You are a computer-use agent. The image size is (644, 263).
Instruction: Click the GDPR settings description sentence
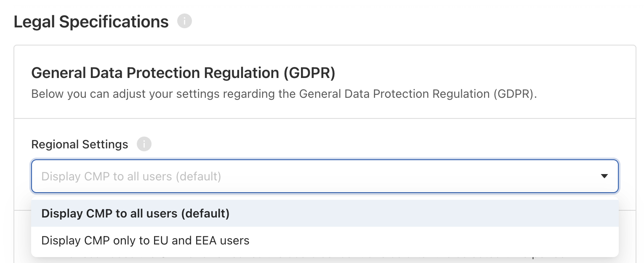[x=284, y=93]
